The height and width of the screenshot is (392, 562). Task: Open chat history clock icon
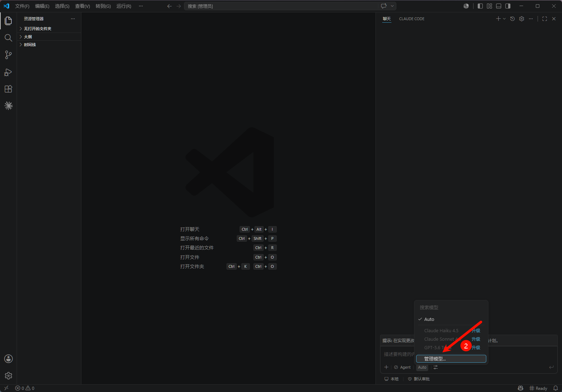click(512, 19)
